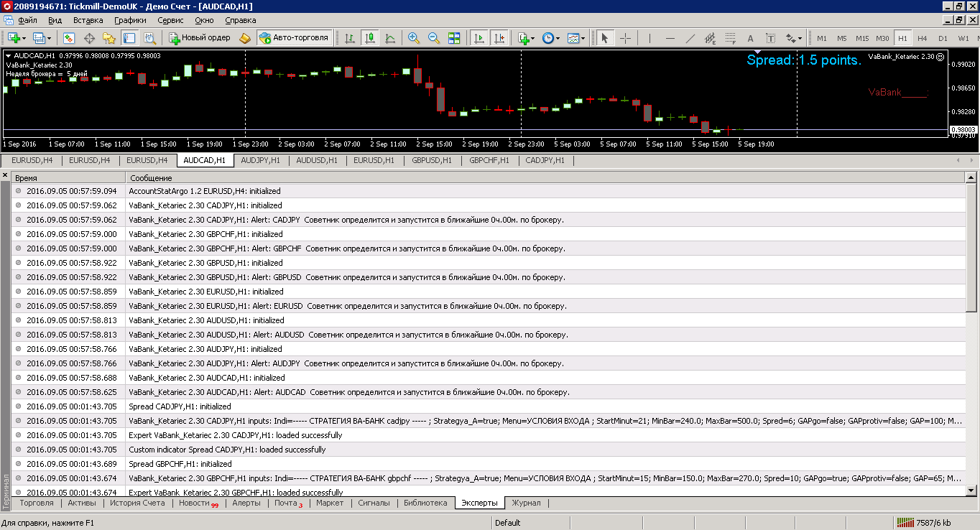
Task: Tile chart windows with the grid icon
Action: (x=454, y=38)
